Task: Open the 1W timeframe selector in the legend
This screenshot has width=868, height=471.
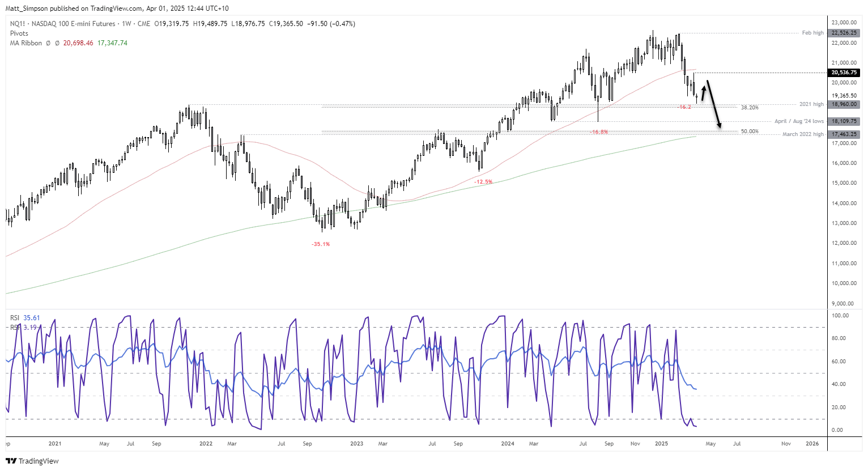Action: [x=126, y=23]
